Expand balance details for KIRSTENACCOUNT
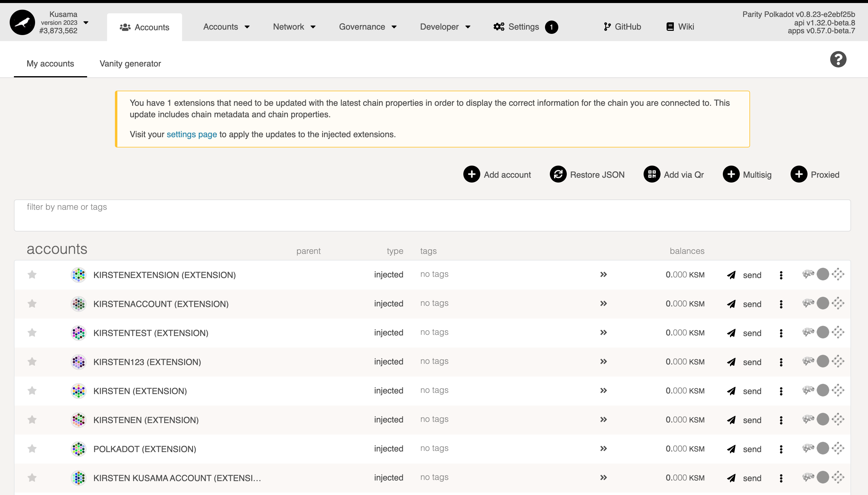The image size is (868, 495). 603,303
